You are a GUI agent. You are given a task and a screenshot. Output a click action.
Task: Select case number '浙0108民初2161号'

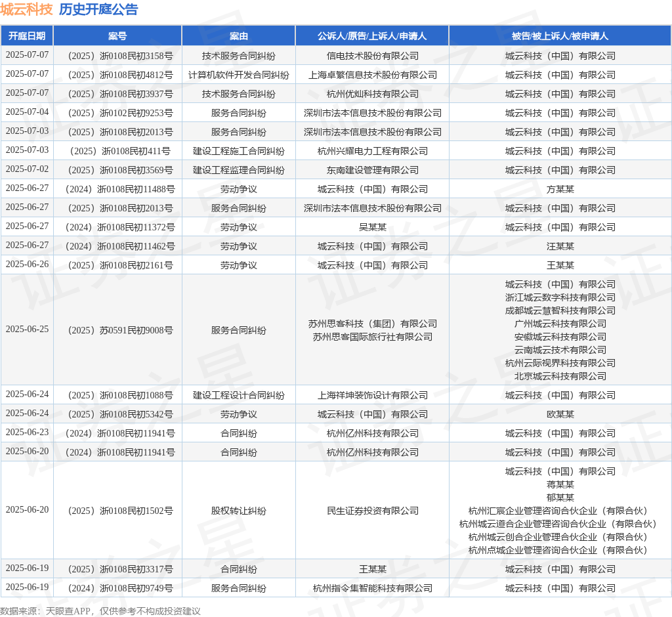tap(136, 265)
